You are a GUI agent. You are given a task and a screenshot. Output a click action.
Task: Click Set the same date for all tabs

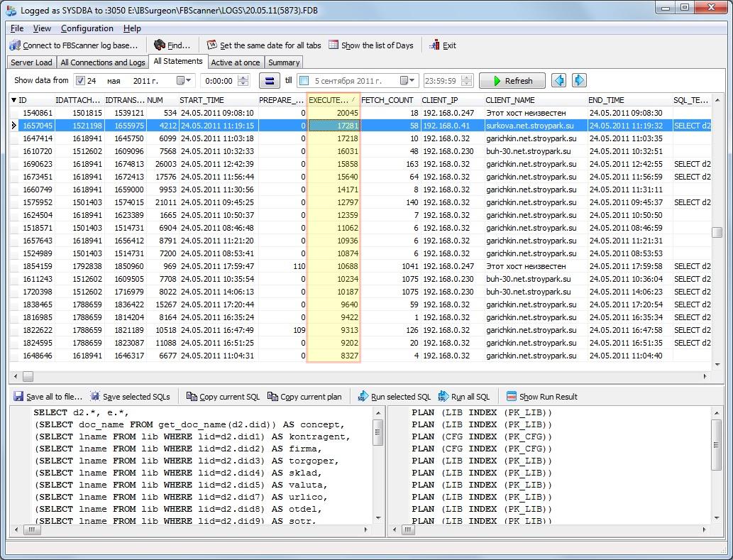point(264,45)
